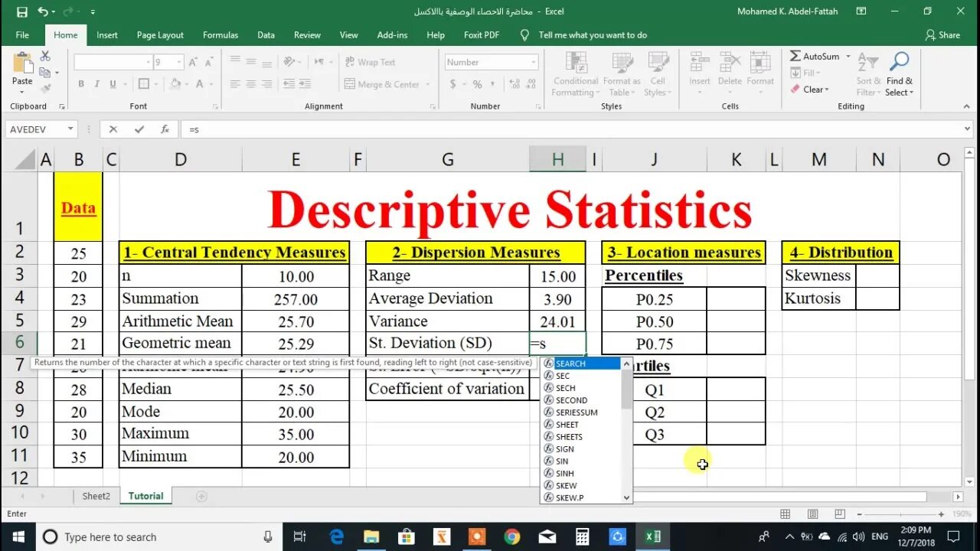
Task: Collapse the ribbon with the chevron
Action: pos(967,106)
